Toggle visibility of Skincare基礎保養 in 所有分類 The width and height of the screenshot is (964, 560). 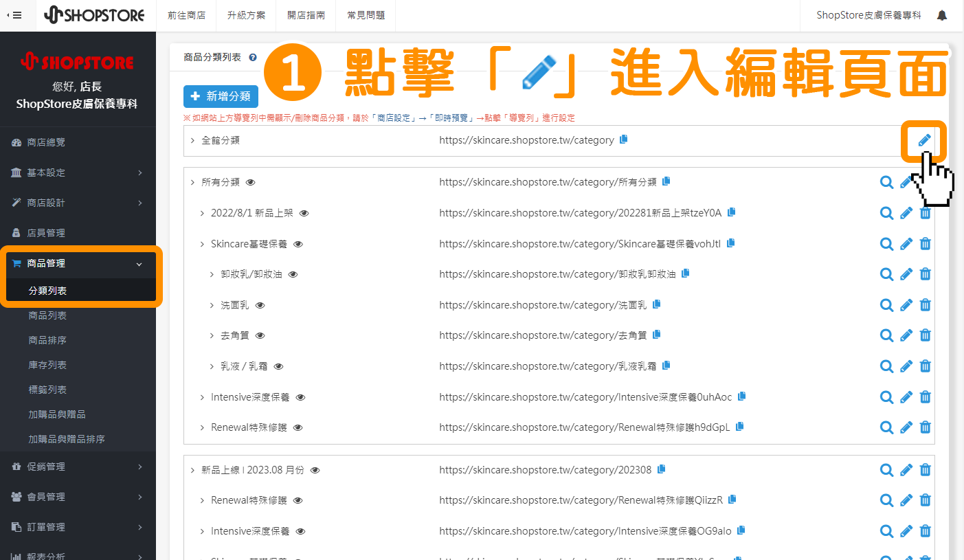[298, 244]
